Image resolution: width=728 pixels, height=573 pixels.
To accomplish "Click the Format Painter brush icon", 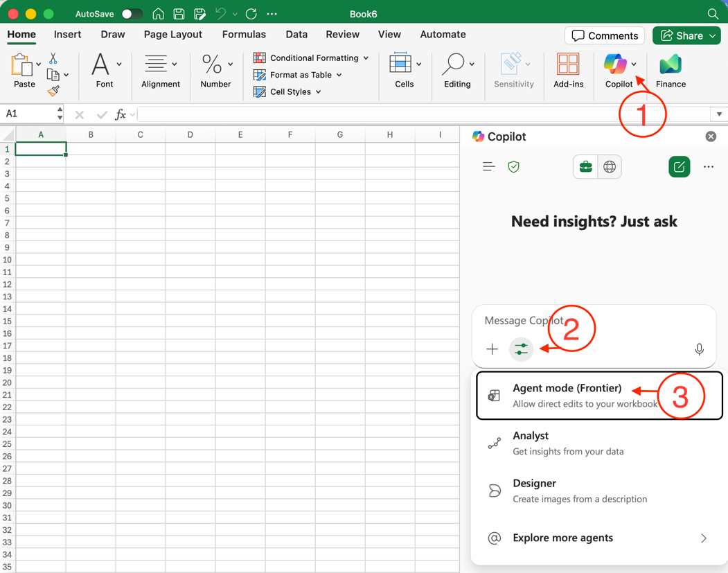I will 53,91.
